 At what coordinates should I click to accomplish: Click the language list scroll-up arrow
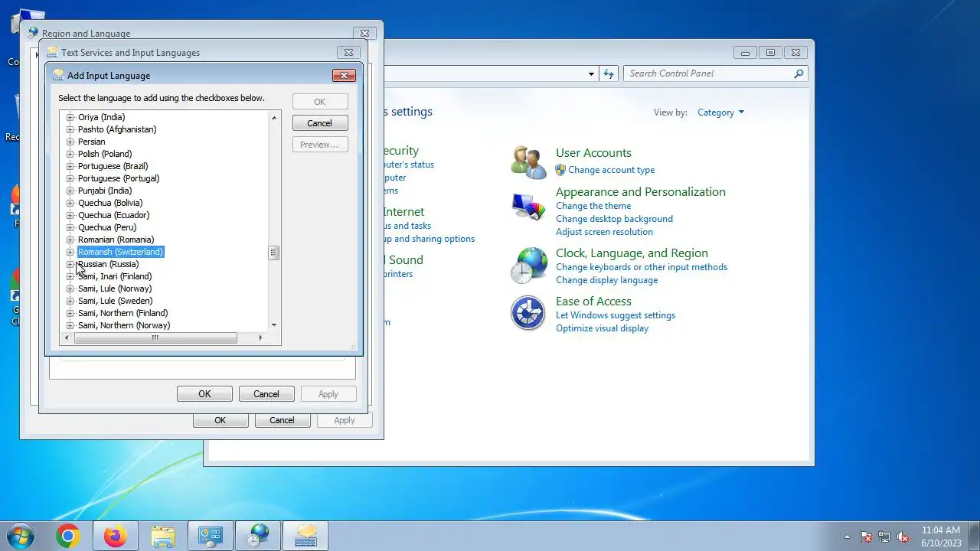[274, 118]
